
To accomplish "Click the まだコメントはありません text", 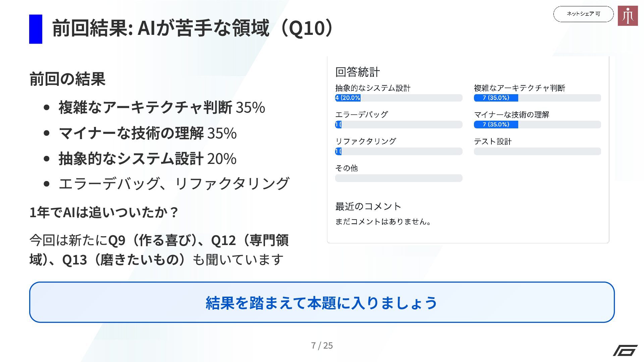I will coord(383,222).
